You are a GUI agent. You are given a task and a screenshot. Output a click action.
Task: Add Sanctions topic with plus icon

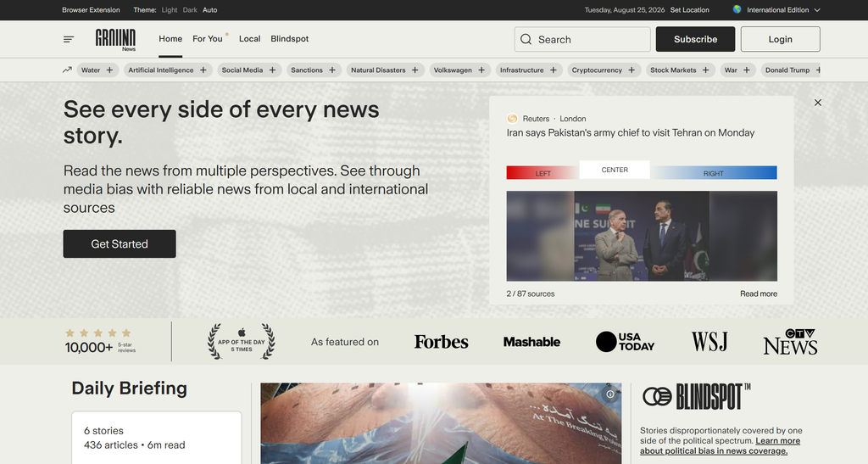(332, 70)
